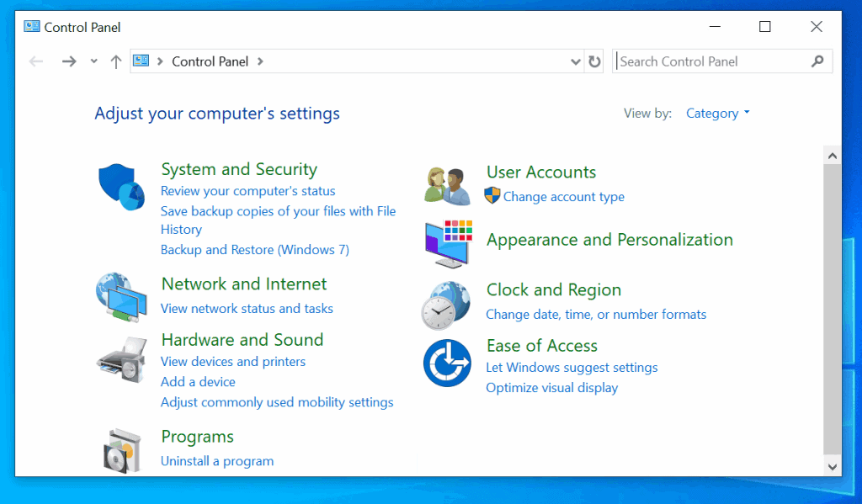
Task: Select Uninstall a program
Action: click(x=217, y=461)
